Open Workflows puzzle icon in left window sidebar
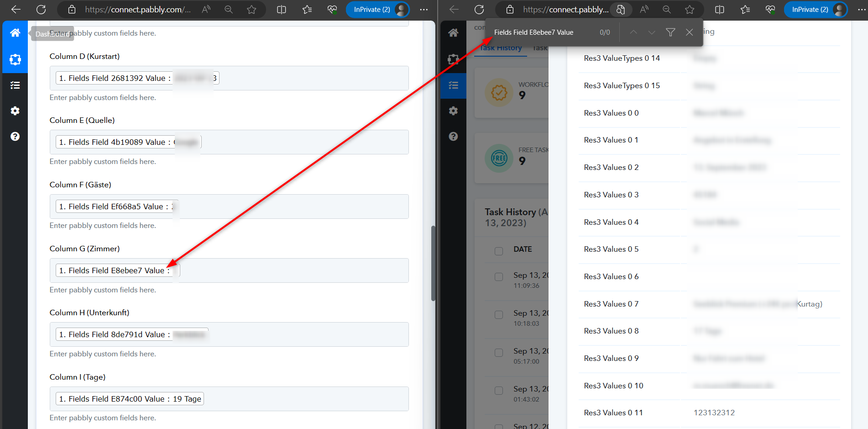The width and height of the screenshot is (868, 429). coord(15,59)
